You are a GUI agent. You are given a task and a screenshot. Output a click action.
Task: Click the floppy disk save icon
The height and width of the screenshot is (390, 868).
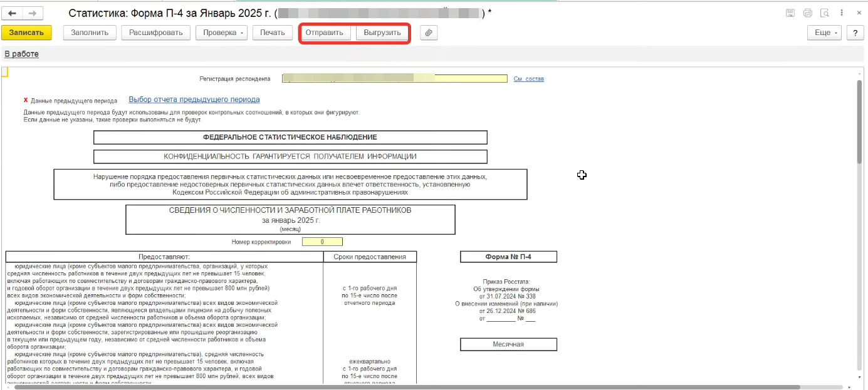tap(790, 13)
